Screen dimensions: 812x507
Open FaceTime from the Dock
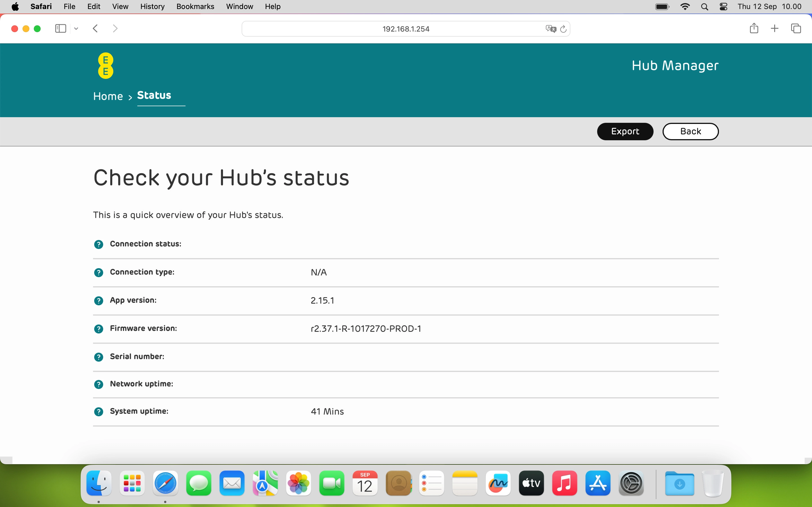click(332, 483)
